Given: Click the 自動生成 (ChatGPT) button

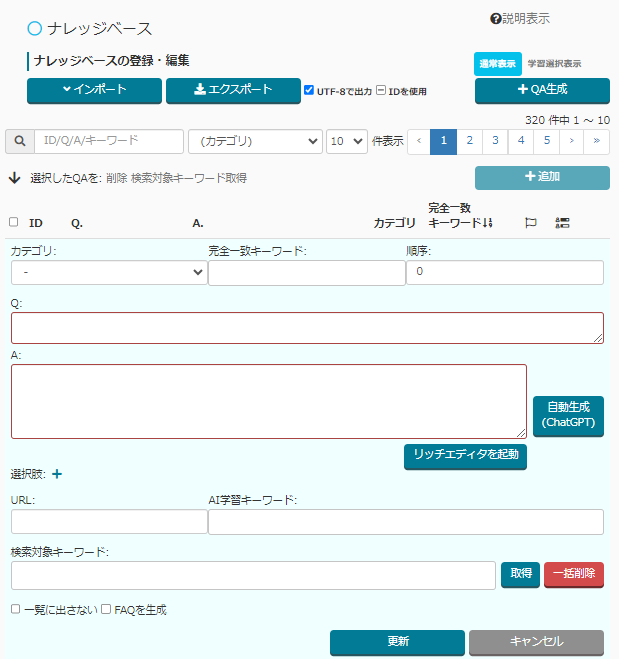Looking at the screenshot, I should pyautogui.click(x=568, y=415).
